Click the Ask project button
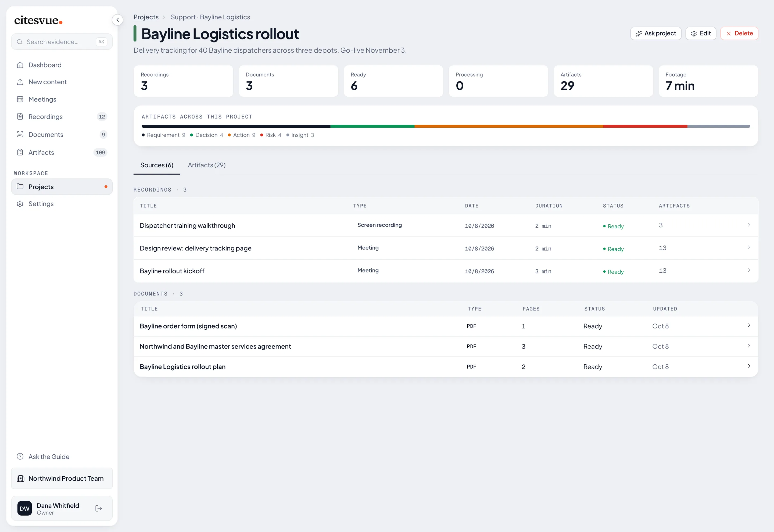774x532 pixels. pyautogui.click(x=656, y=33)
